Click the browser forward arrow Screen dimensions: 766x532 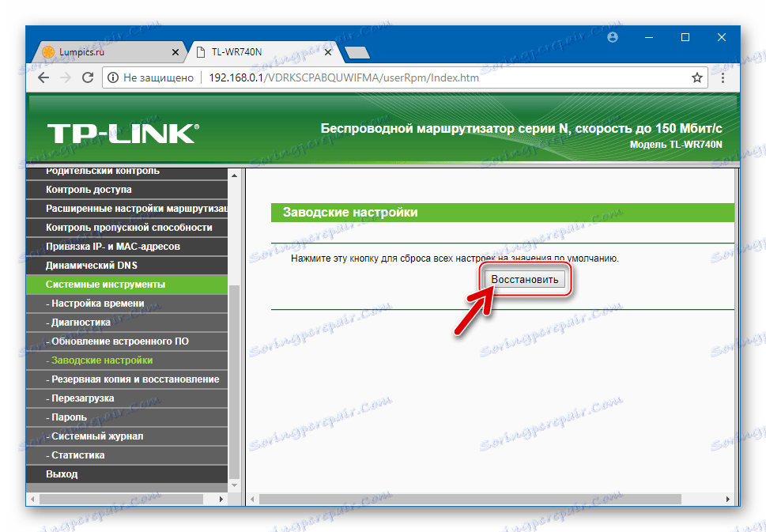pos(66,77)
